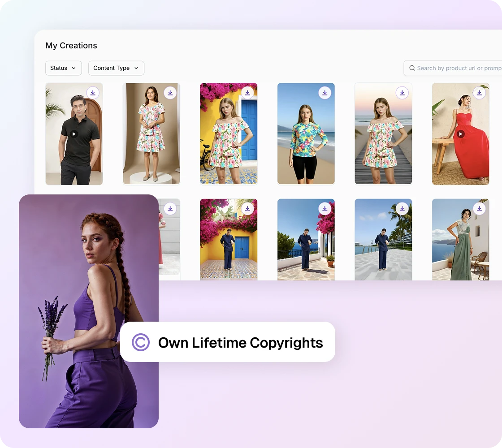502x448 pixels.
Task: Open the Status filter dropdown
Action: click(x=63, y=68)
